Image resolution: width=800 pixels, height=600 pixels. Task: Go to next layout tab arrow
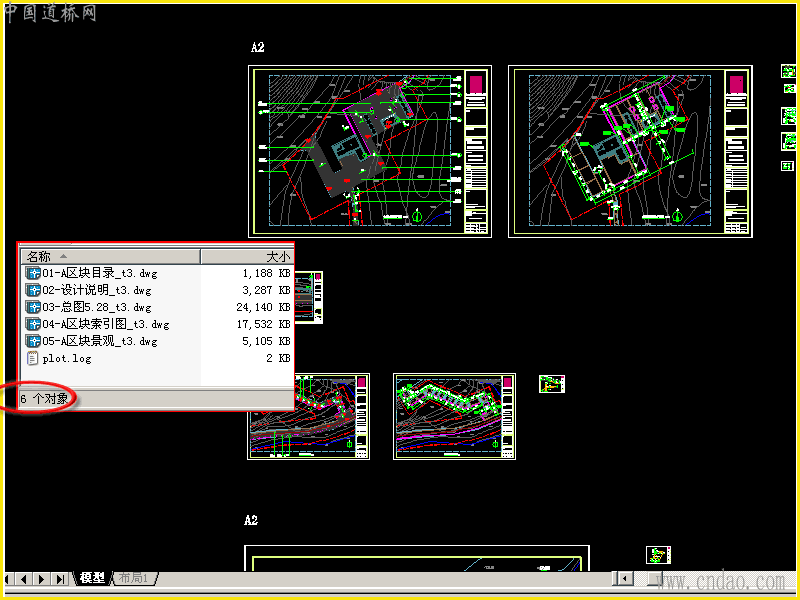point(42,579)
